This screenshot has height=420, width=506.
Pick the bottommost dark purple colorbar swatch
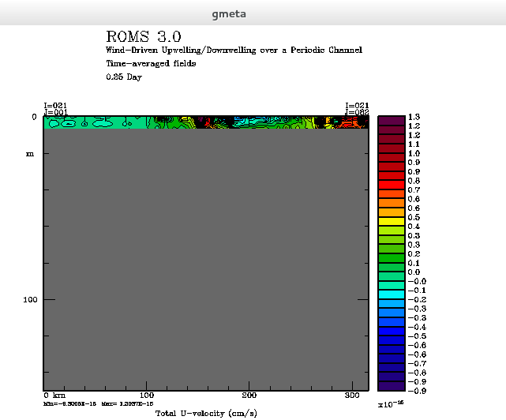391,386
